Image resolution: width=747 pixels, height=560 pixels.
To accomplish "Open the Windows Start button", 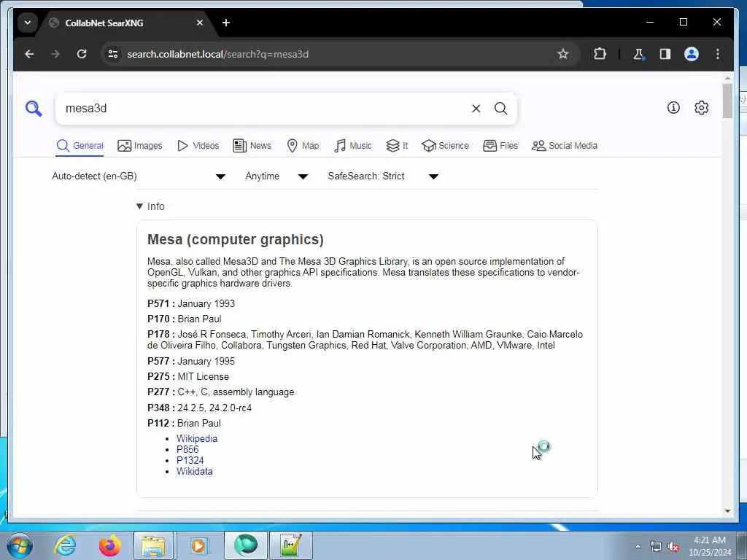I will [x=20, y=545].
